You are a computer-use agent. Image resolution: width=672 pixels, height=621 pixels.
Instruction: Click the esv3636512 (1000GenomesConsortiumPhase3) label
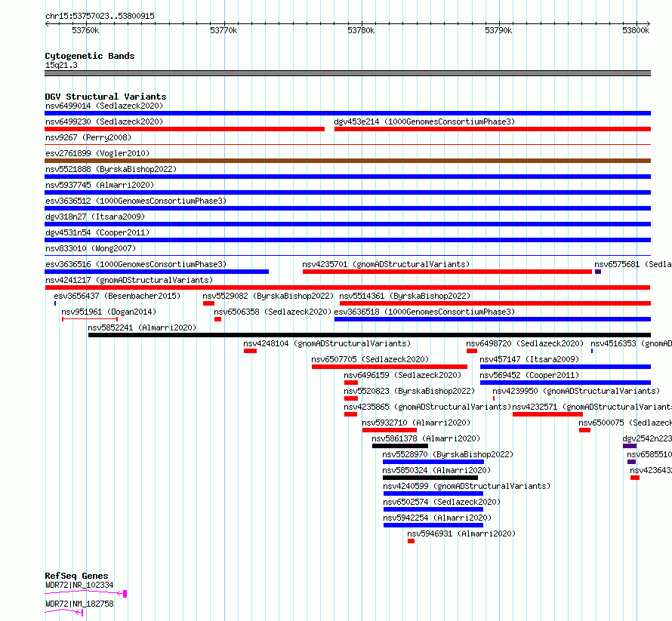[136, 201]
